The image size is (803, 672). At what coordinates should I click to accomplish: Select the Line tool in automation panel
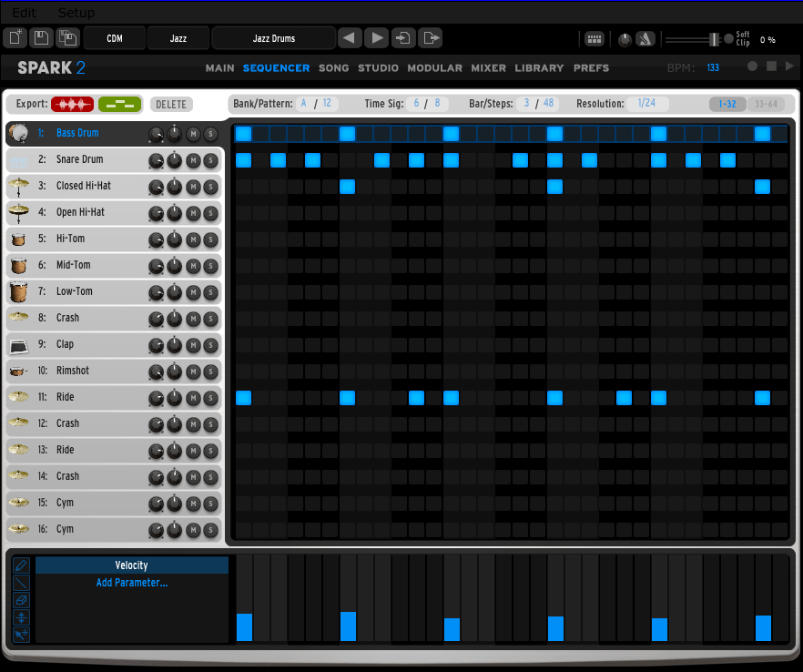coord(21,582)
